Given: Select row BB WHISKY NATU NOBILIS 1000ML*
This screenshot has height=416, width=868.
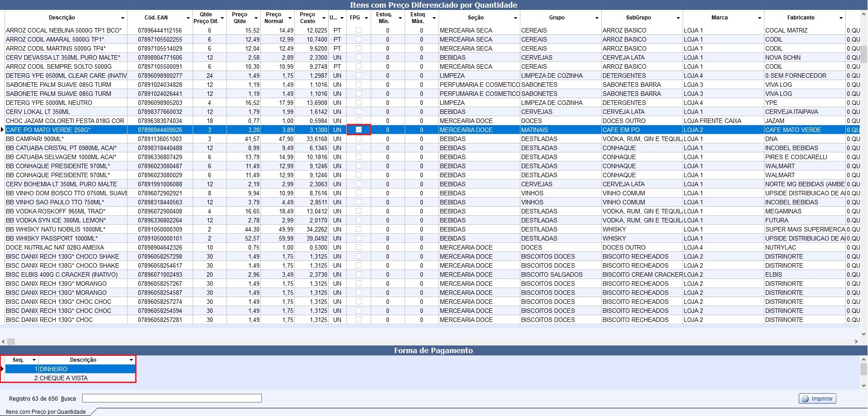Looking at the screenshot, I should (x=432, y=229).
